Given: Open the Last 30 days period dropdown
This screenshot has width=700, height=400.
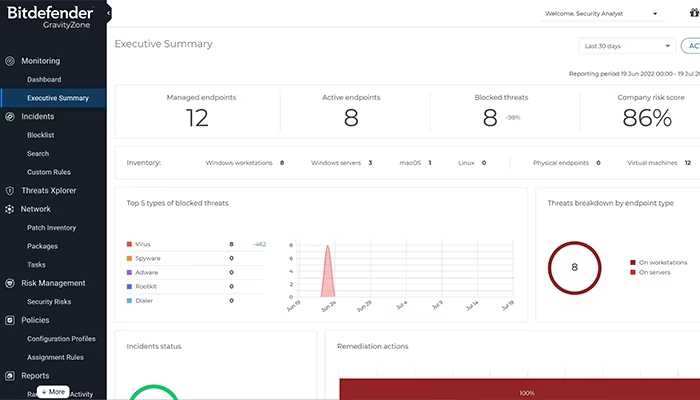Looking at the screenshot, I should (627, 46).
